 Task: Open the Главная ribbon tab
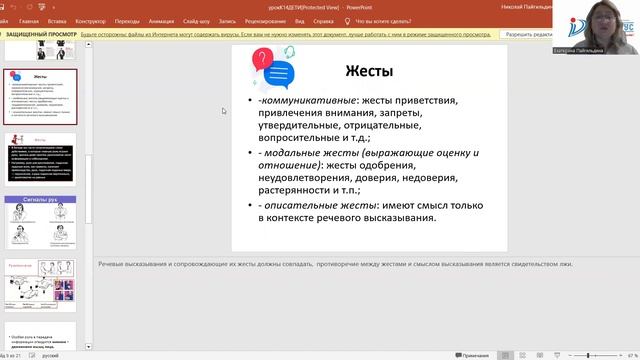point(29,21)
